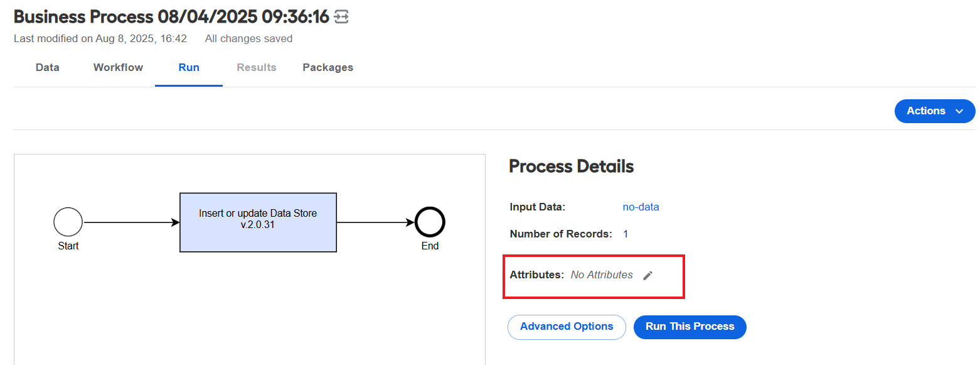The height and width of the screenshot is (365, 980).
Task: Click the arrow connecting Start to Data Store
Action: (132, 222)
